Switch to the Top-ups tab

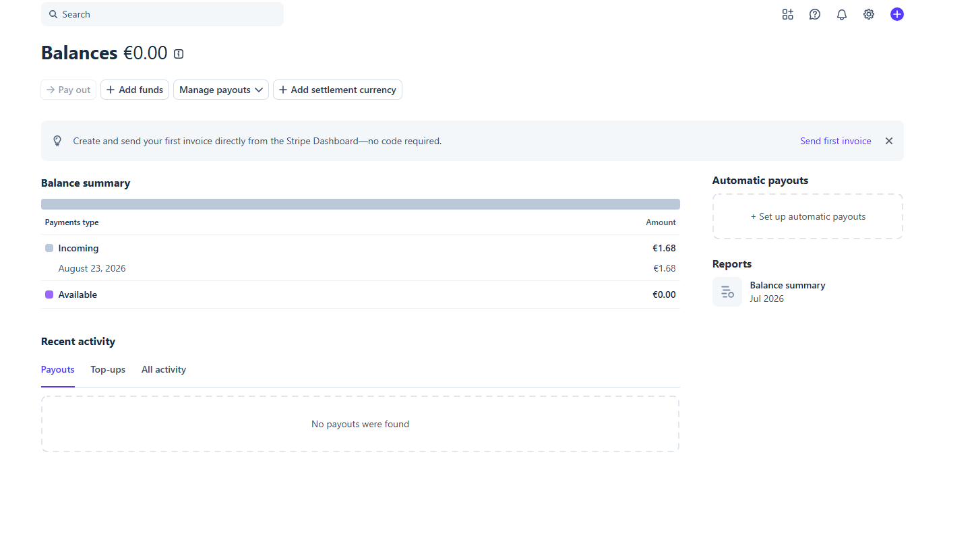pyautogui.click(x=108, y=370)
